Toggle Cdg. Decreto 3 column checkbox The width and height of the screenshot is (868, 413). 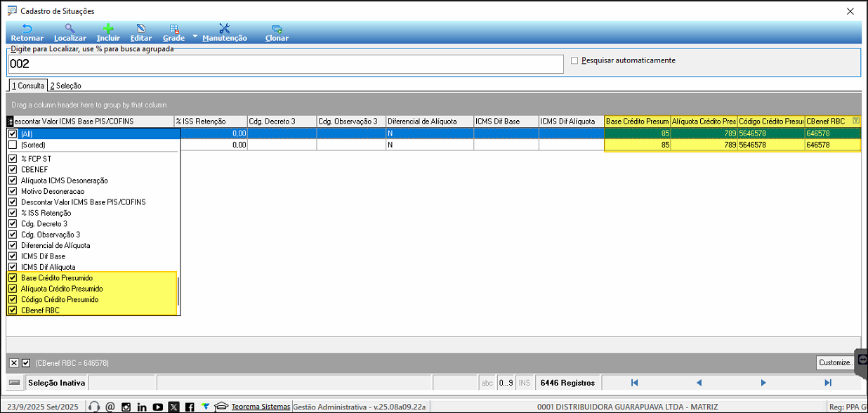pyautogui.click(x=12, y=224)
